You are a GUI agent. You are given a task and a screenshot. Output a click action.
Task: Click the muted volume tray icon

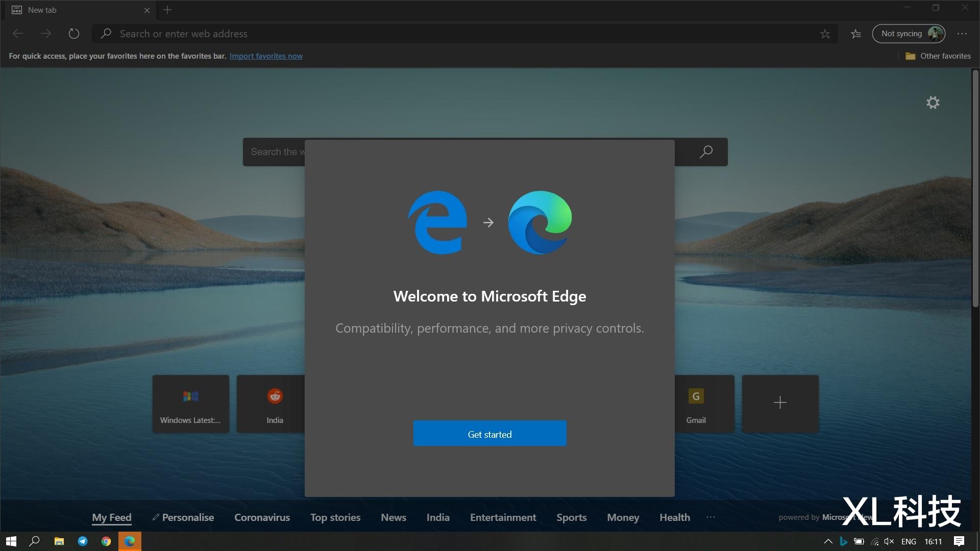pyautogui.click(x=889, y=541)
